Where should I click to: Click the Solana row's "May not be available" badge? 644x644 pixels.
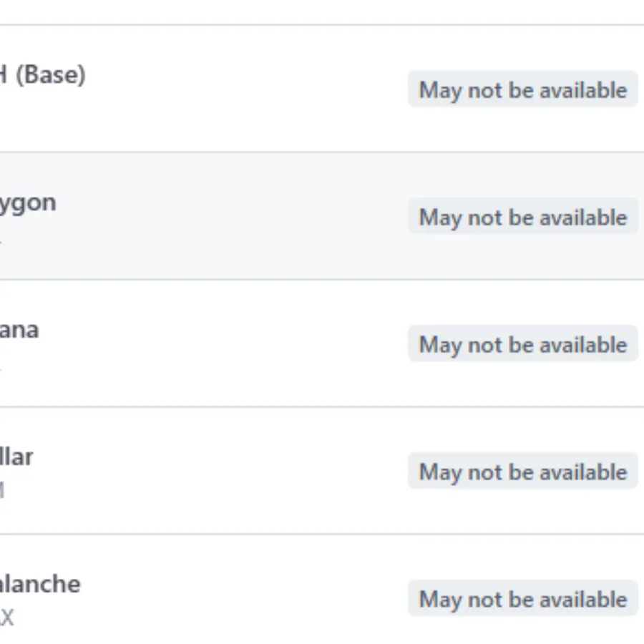(522, 345)
